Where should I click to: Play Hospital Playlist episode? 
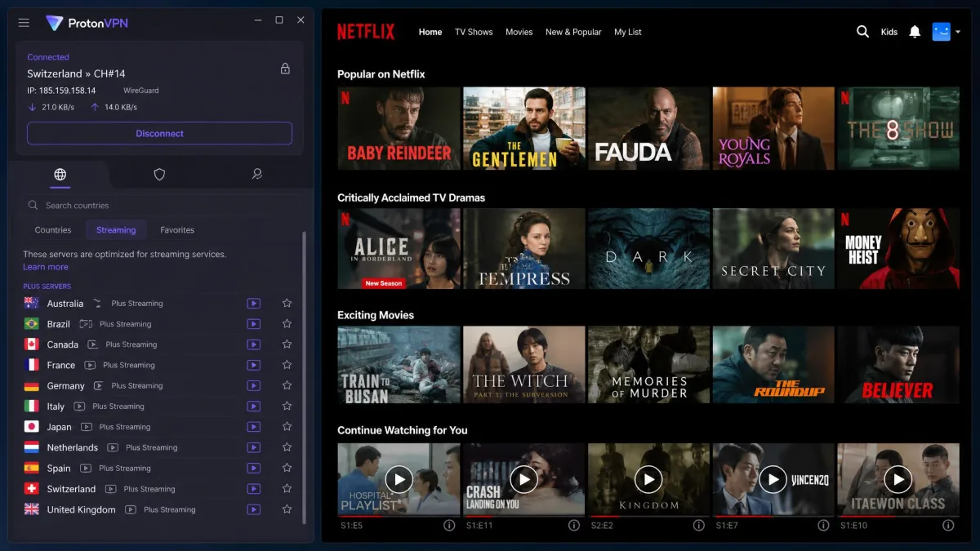click(x=399, y=478)
